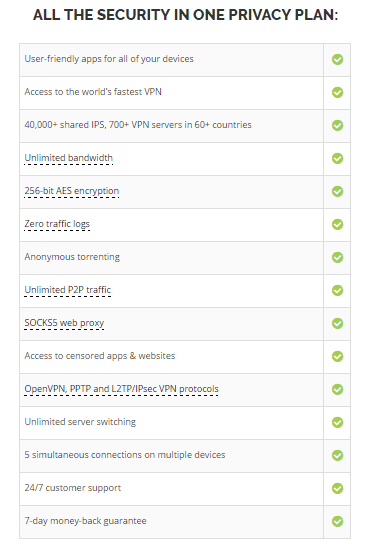Screen dimensions: 365x544
Task: Click the green check next to Zero traffic logs
Action: (337, 224)
